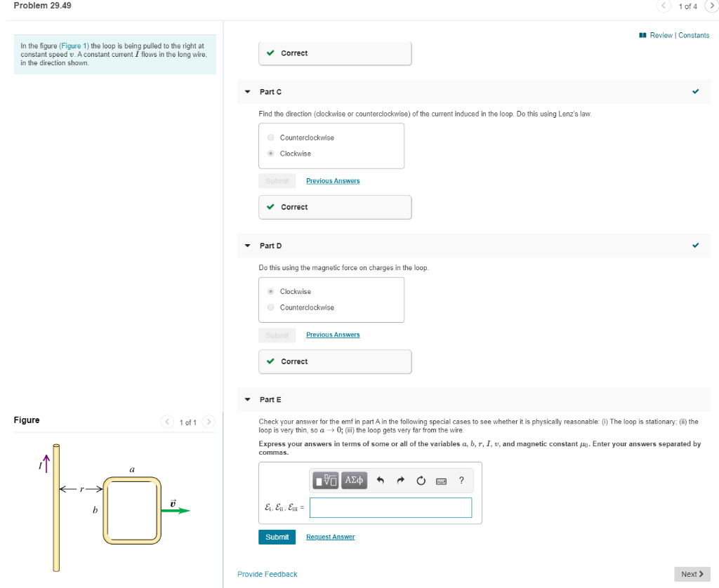The height and width of the screenshot is (588, 719).
Task: Select the Counterclockwise option in Part C
Action: pos(271,137)
